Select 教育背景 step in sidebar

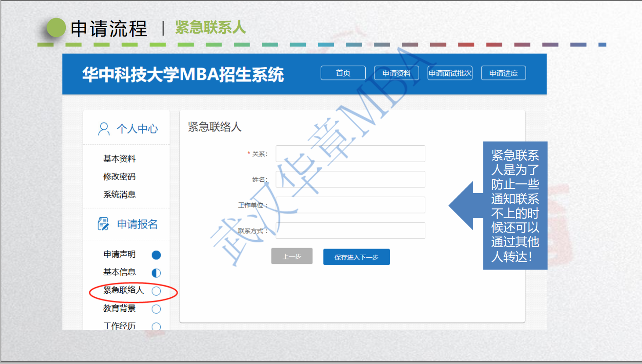(120, 308)
